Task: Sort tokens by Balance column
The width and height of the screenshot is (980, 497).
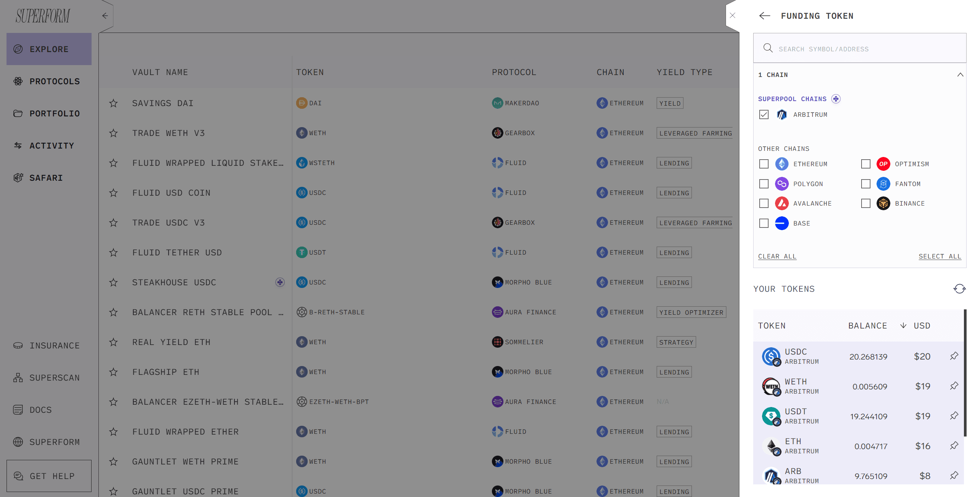Action: tap(867, 326)
